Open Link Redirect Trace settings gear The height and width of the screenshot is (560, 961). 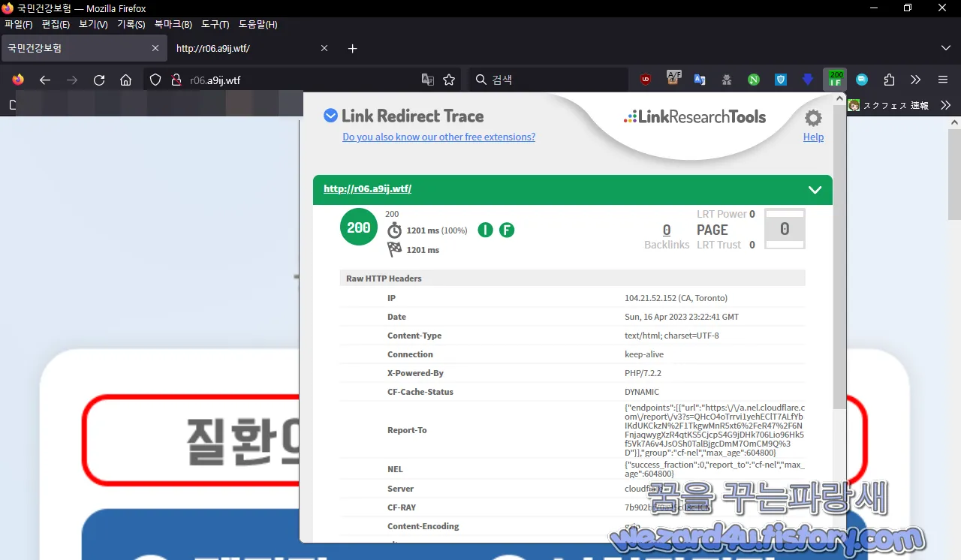[x=813, y=118]
